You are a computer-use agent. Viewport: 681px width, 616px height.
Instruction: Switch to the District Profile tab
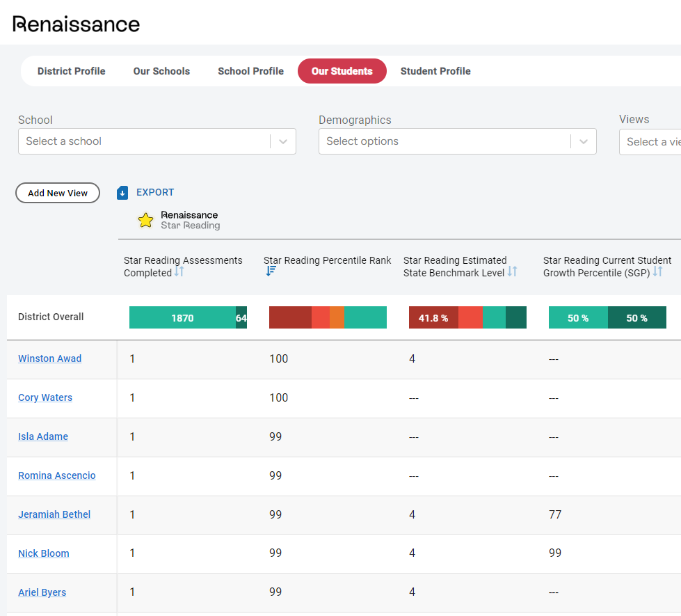point(71,71)
